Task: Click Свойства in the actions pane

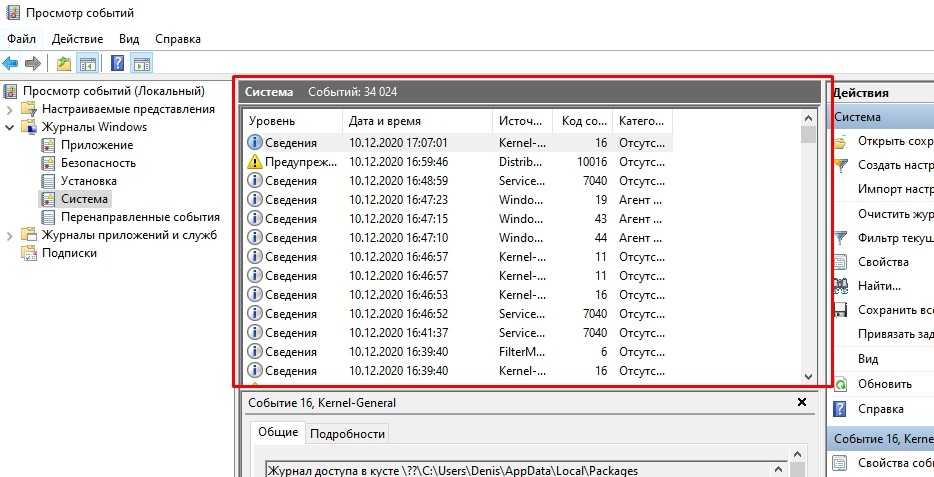Action: pos(883,262)
